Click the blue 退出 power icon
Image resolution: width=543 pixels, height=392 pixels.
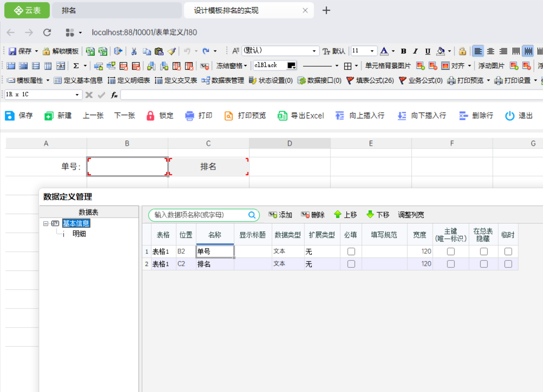point(510,116)
